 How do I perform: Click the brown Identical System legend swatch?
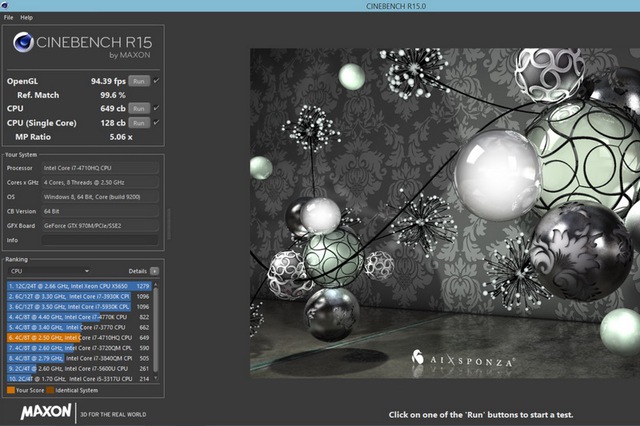[x=50, y=390]
